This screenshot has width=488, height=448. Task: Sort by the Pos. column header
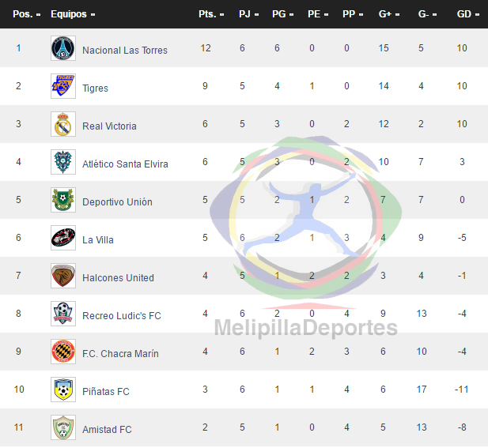[x=26, y=14]
